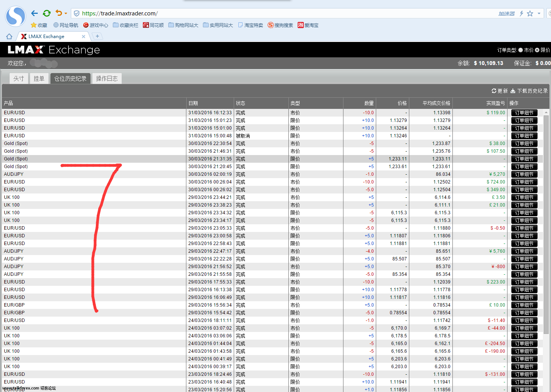The height and width of the screenshot is (392, 551).
Task: Bookmark page with the star icon
Action: [x=530, y=13]
